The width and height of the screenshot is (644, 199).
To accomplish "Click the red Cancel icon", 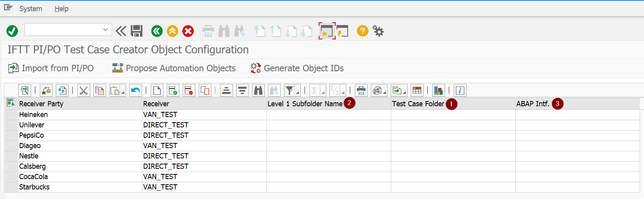I will tap(188, 31).
